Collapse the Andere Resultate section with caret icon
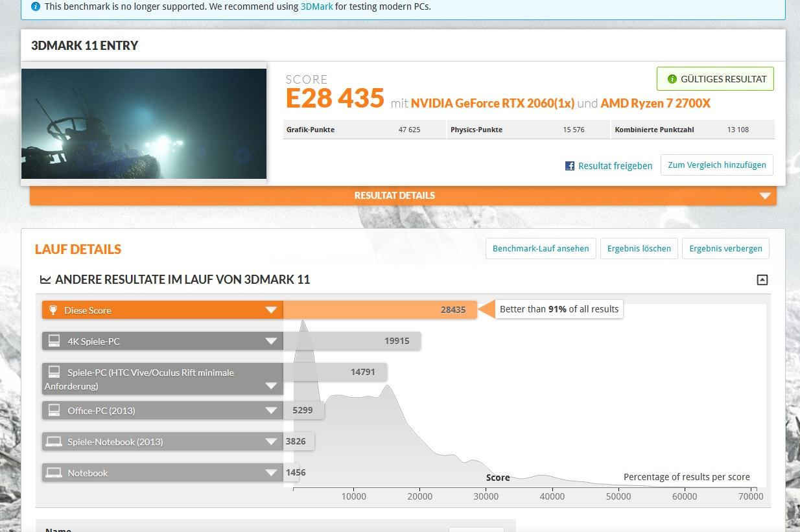Image resolution: width=800 pixels, height=532 pixels. tap(762, 280)
